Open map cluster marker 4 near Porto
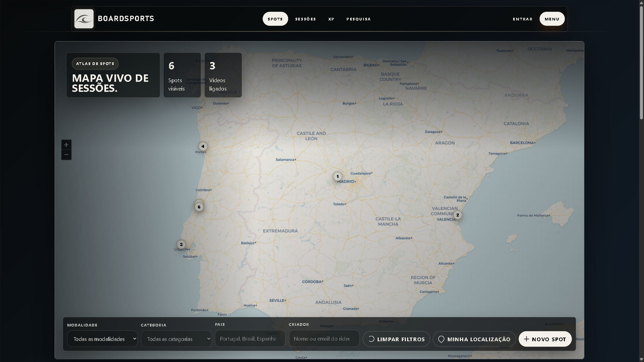Screen dimensions: 644x362 click(x=203, y=146)
